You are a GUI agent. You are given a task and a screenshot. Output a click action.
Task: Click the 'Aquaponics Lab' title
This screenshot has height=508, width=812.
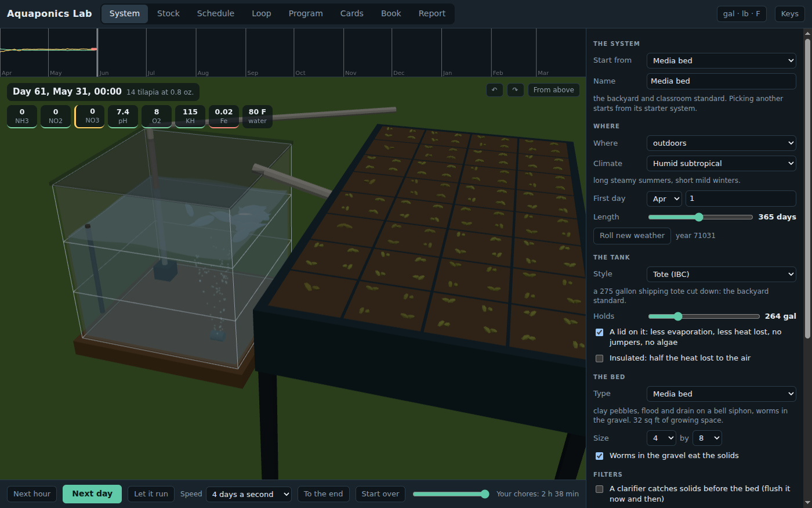[x=49, y=13]
